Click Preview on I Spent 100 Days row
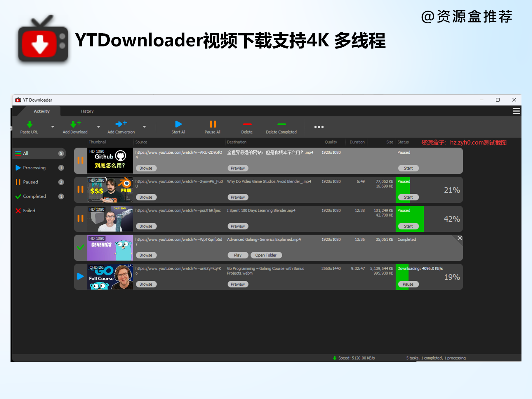Viewport: 532px width, 399px height. pyautogui.click(x=238, y=226)
